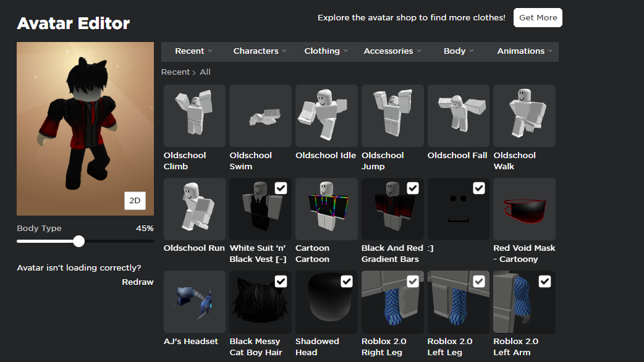The image size is (644, 362).
Task: Expand the chevron next to Animations tab
Action: [x=550, y=51]
